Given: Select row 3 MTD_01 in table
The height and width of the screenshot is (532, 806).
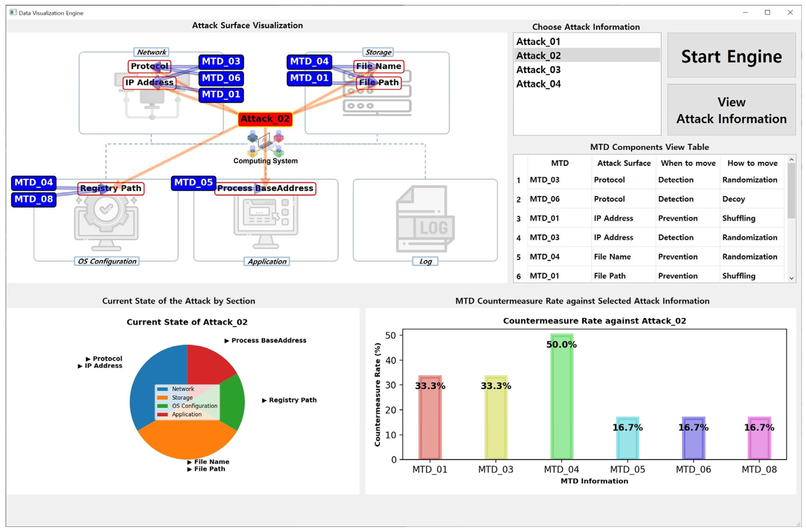Looking at the screenshot, I should 544,218.
